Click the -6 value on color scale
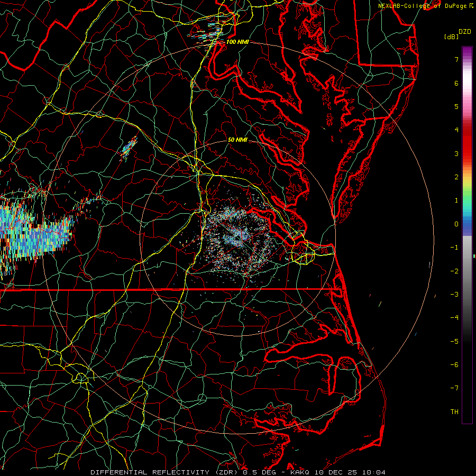The width and height of the screenshot is (476, 476). (x=454, y=365)
